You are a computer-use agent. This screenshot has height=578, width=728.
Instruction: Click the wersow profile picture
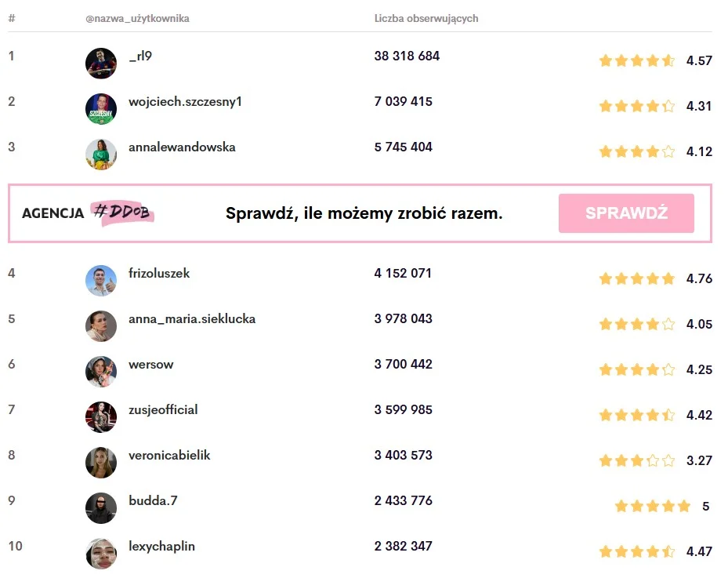[100, 372]
